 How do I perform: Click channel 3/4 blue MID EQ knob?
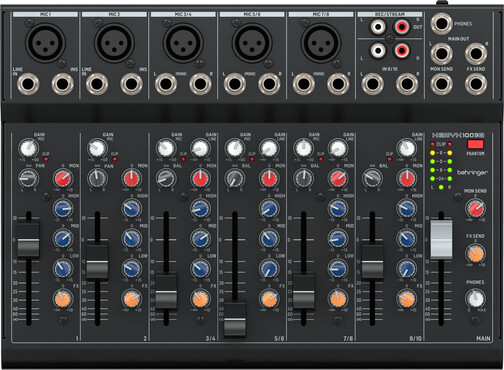pos(200,238)
